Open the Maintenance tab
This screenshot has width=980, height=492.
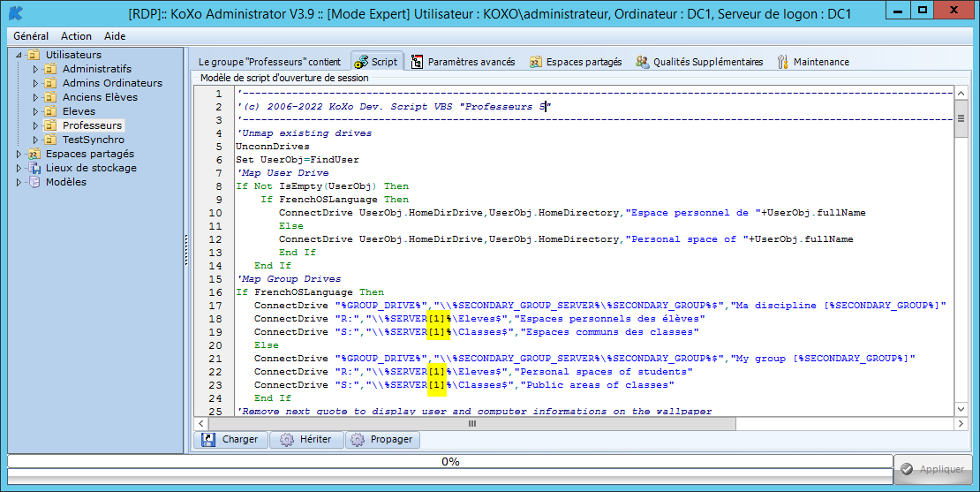[813, 62]
